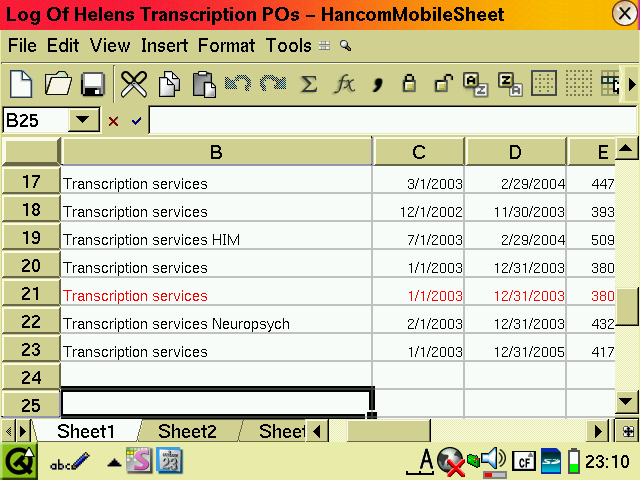Open the abc pencil input method
This screenshot has width=640, height=480.
point(69,462)
